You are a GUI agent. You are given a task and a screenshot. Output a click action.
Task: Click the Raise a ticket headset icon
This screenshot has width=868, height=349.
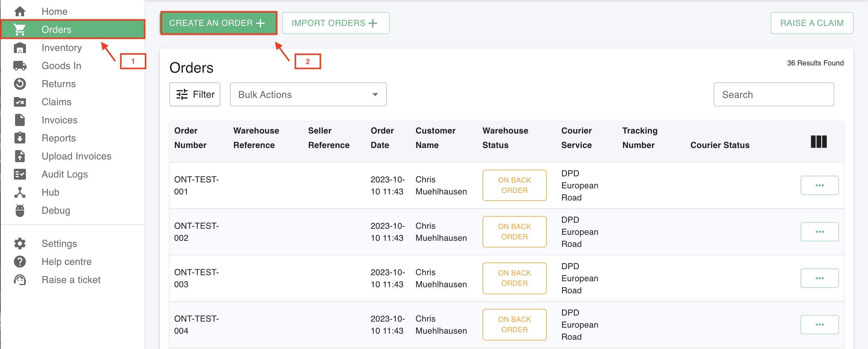tap(20, 280)
